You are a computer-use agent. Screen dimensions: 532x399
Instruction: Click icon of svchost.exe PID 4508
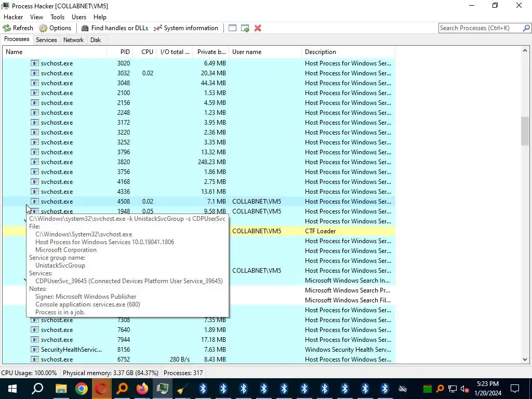tap(35, 201)
